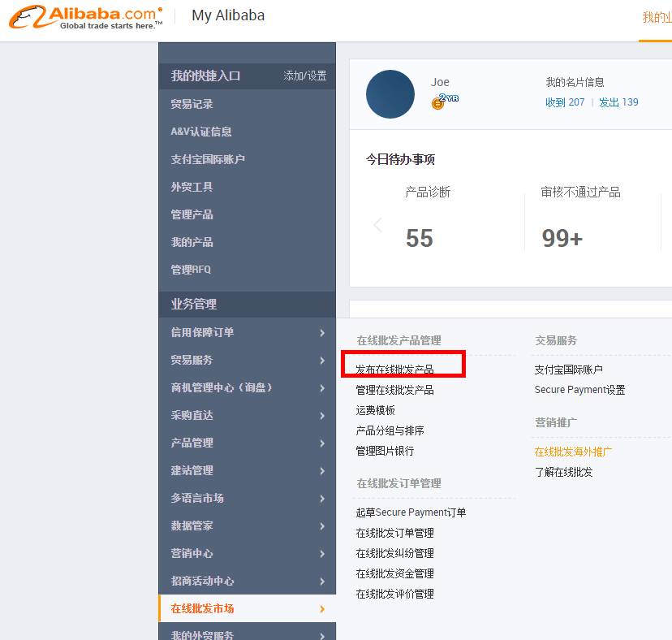Click the 产品诊断 count 55
672x640 pixels.
420,238
